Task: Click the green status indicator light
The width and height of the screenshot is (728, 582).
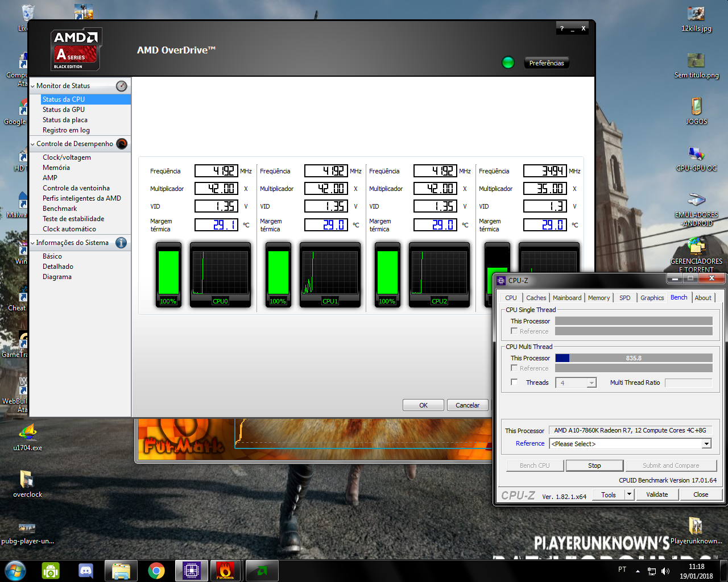Action: [x=508, y=63]
